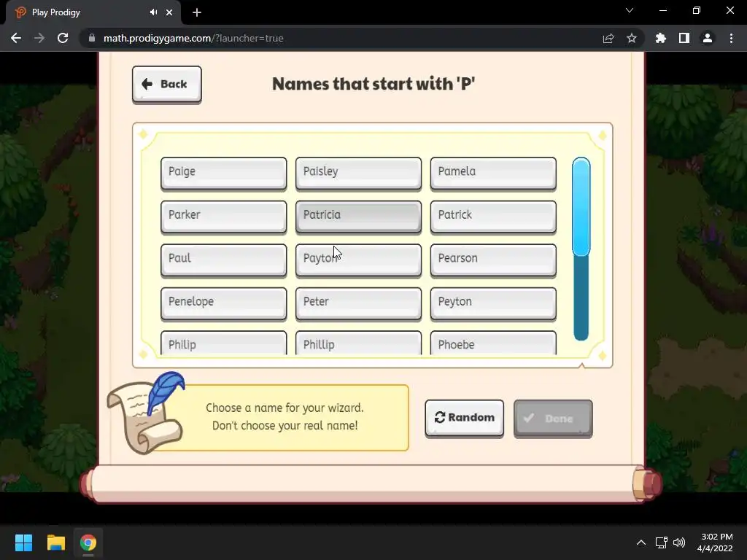Select the name Payton

click(x=358, y=260)
